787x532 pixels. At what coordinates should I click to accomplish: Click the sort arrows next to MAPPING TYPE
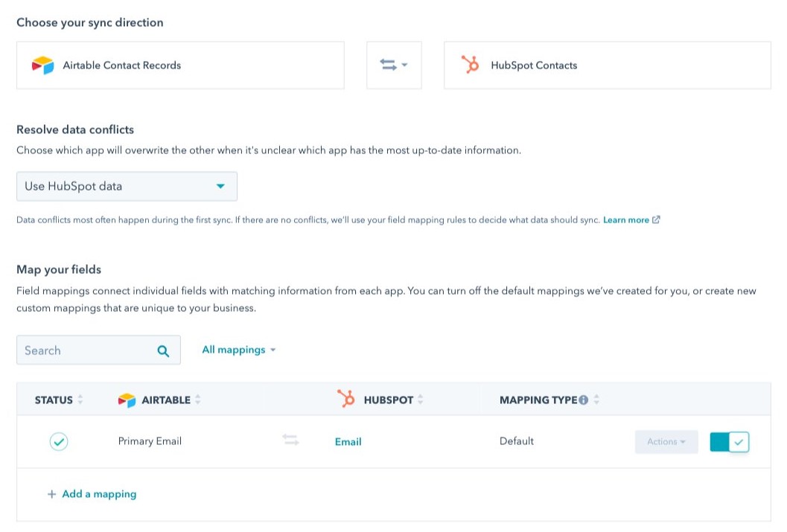point(596,400)
